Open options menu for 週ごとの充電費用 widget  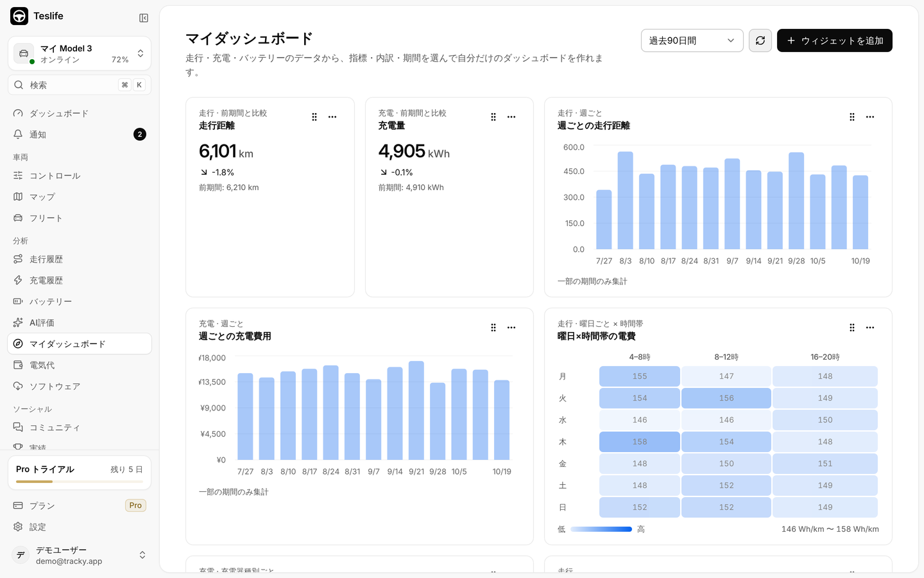pos(511,328)
